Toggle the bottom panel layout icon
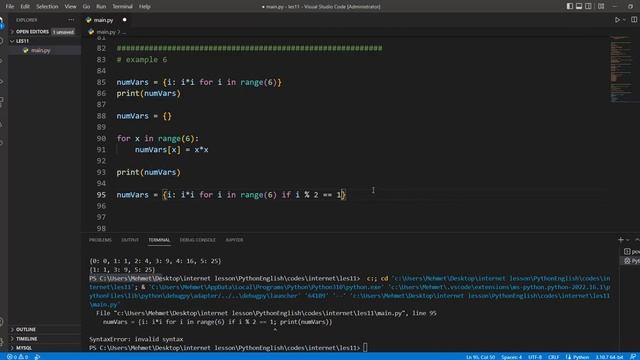 (579, 6)
